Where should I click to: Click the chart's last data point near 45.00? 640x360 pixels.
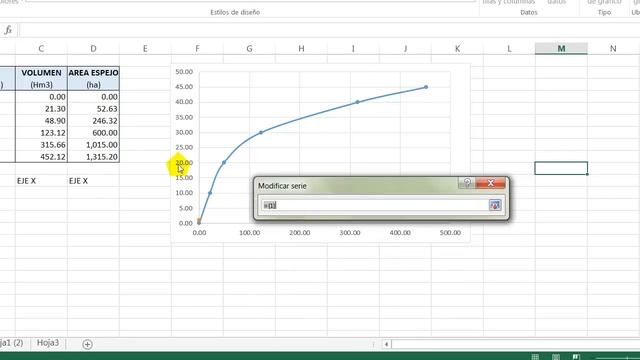coord(426,87)
